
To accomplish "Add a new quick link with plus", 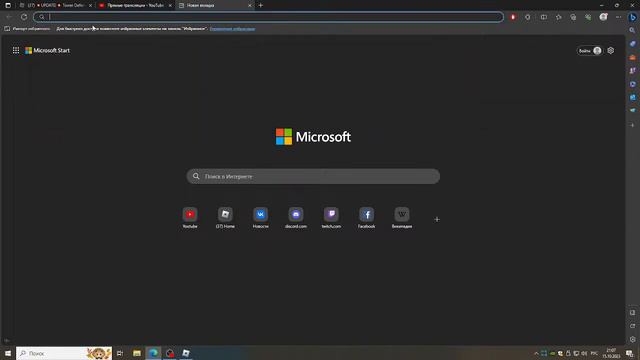I will tap(437, 219).
